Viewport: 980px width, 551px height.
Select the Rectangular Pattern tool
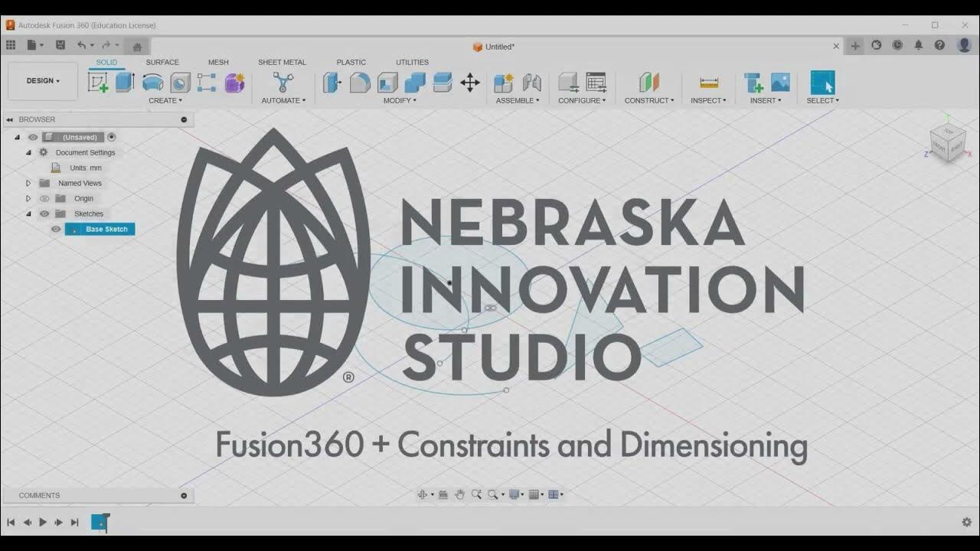pos(207,83)
